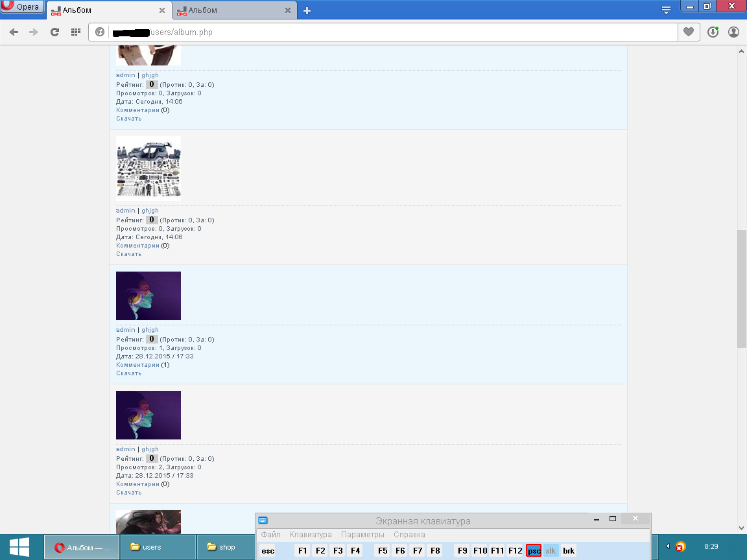Open the downloads icon in the toolbar
Screen dimensions: 747x560
pos(713,32)
